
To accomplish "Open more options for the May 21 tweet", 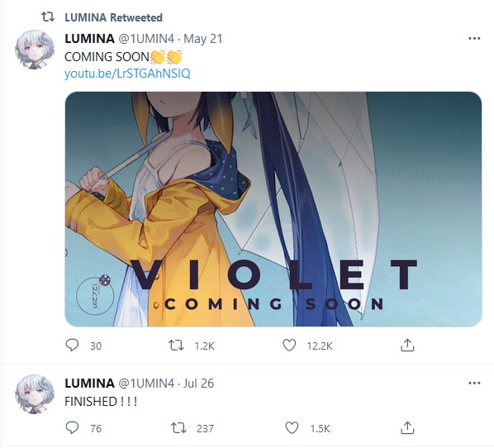I will pyautogui.click(x=474, y=39).
